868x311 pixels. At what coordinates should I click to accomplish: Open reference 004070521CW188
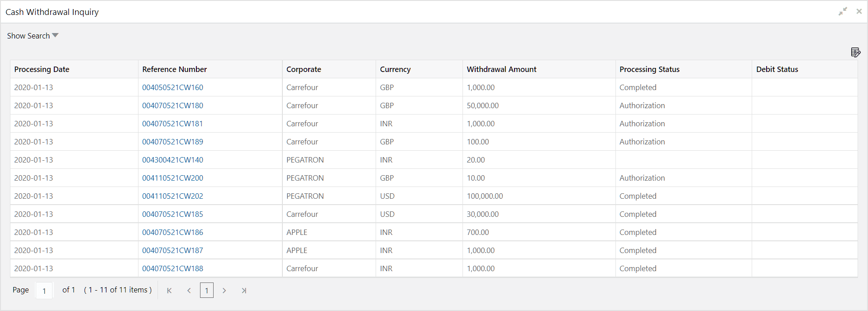(x=172, y=268)
